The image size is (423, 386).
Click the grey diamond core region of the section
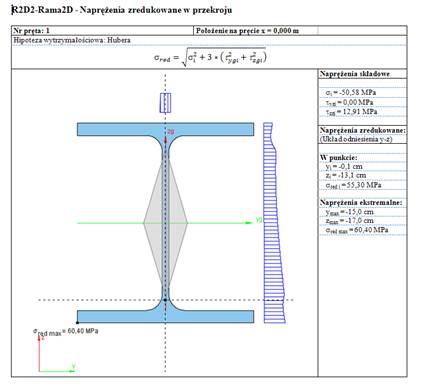tap(165, 223)
